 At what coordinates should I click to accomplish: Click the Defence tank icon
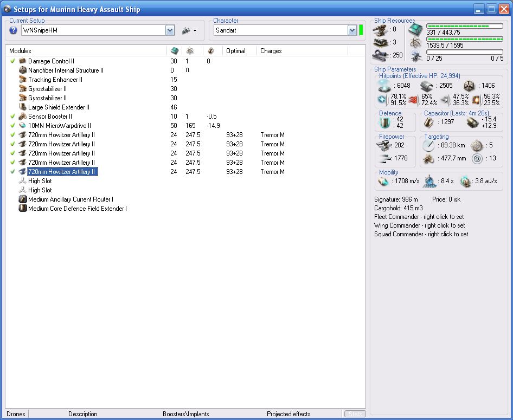coord(384,123)
